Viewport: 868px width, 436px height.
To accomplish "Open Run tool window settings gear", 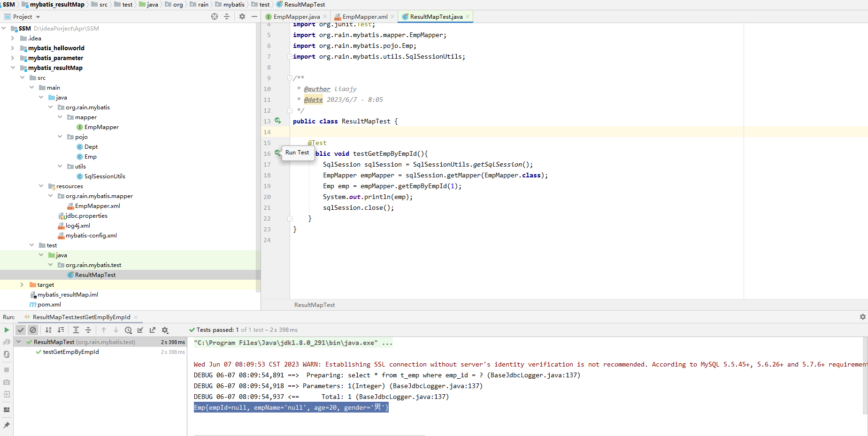I will 863,317.
